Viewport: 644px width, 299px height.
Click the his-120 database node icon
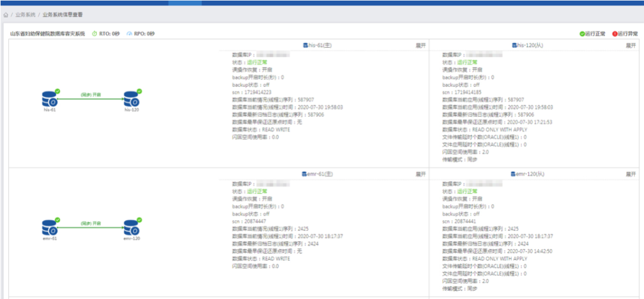(x=131, y=98)
